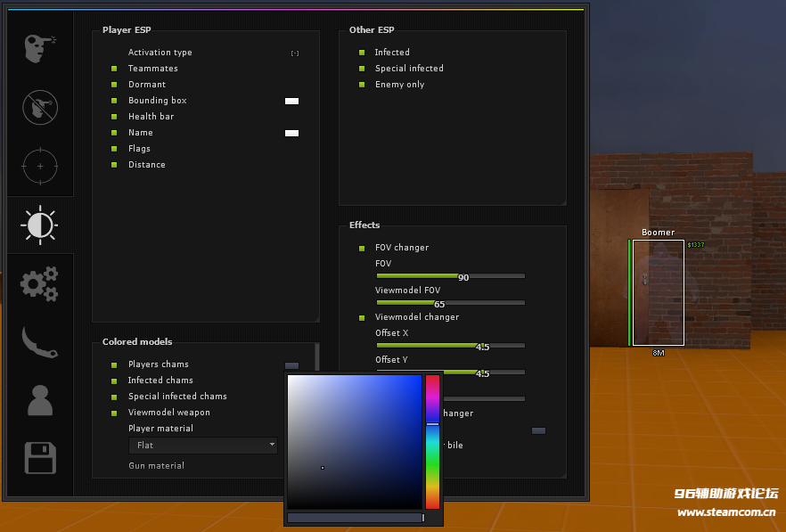Open the gears settings tab
Image resolution: width=786 pixels, height=532 pixels.
(39, 283)
